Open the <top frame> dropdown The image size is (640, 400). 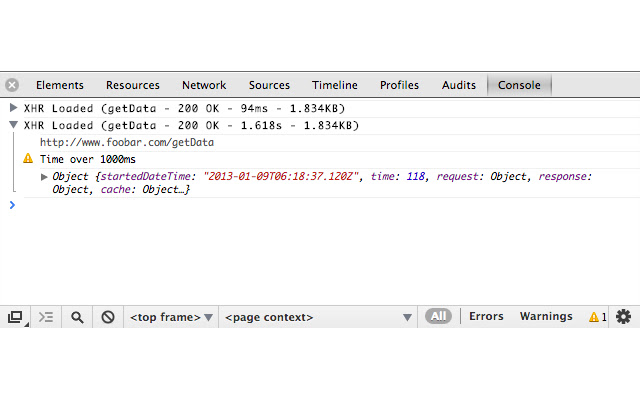[x=171, y=317]
